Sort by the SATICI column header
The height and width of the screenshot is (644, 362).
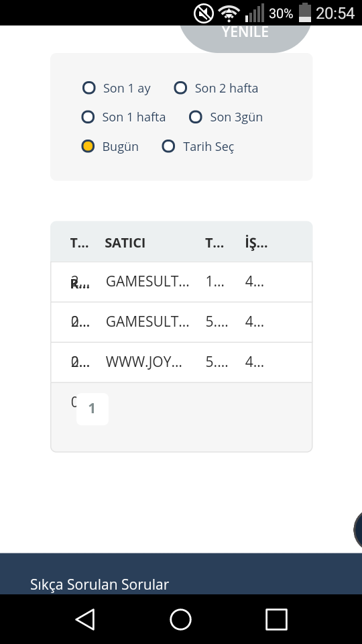coord(125,243)
